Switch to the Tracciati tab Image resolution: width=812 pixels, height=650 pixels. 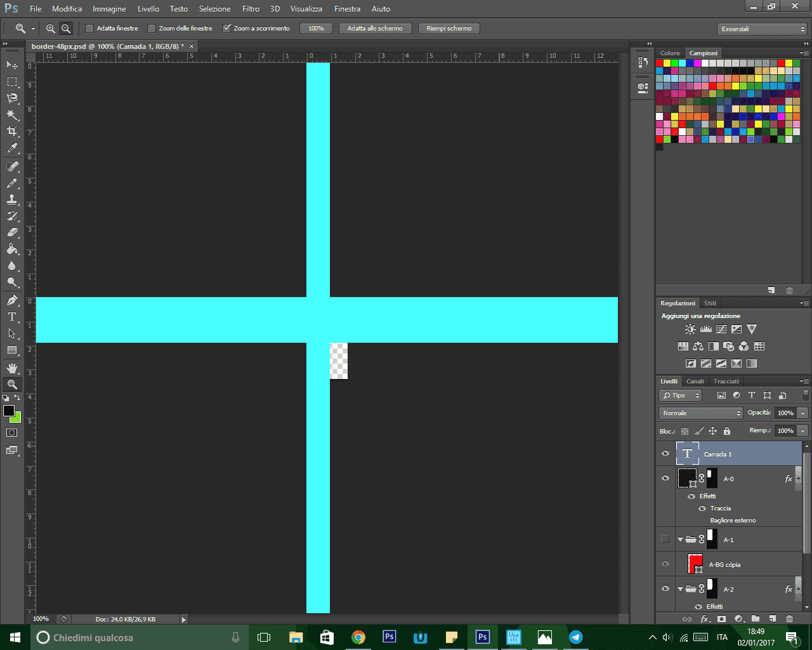tap(726, 381)
